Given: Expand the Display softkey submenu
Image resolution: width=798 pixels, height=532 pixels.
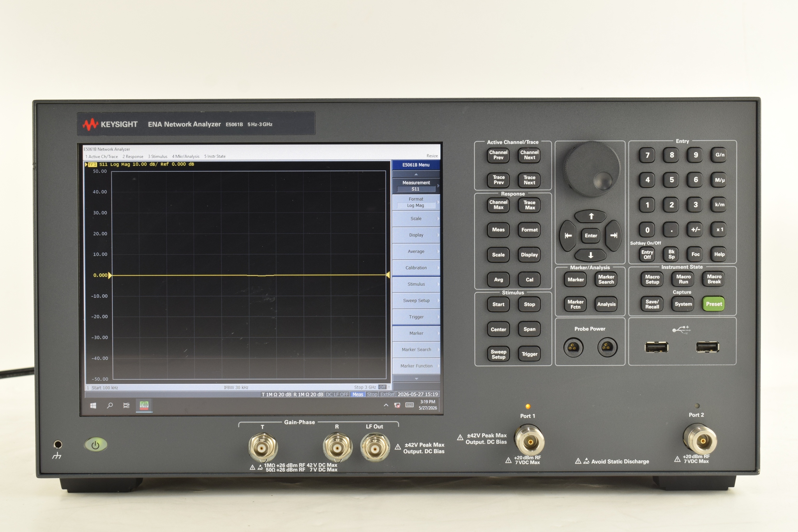Looking at the screenshot, I should click(416, 235).
